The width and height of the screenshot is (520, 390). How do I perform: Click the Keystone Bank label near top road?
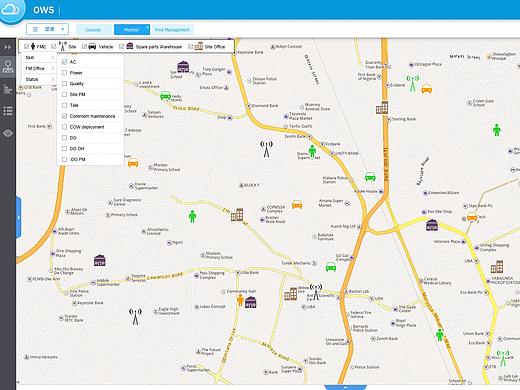[250, 52]
